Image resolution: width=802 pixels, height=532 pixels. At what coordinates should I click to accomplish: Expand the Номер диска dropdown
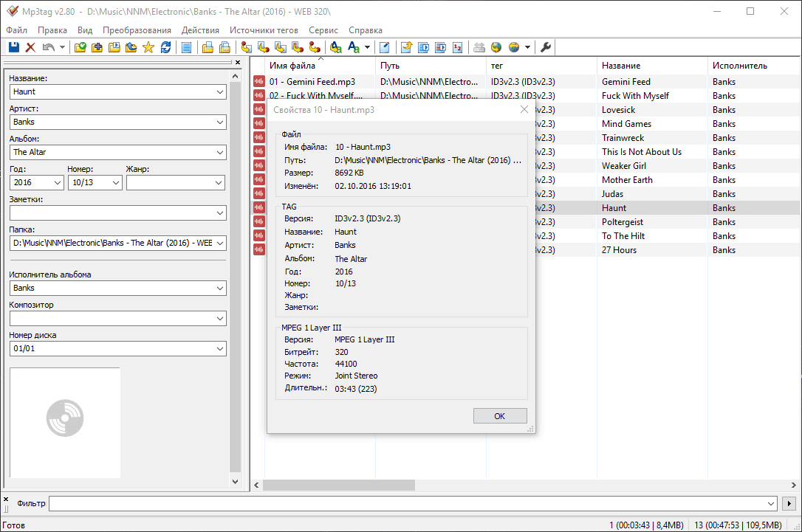pyautogui.click(x=220, y=348)
